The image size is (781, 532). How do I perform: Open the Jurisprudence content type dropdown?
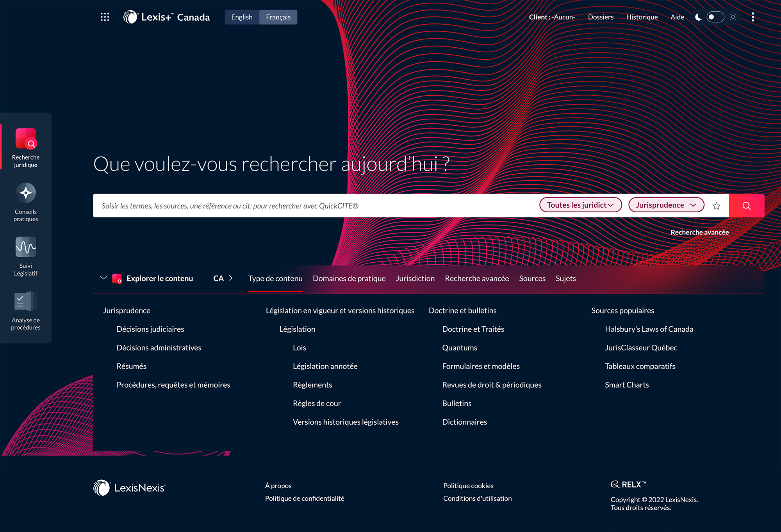(665, 205)
